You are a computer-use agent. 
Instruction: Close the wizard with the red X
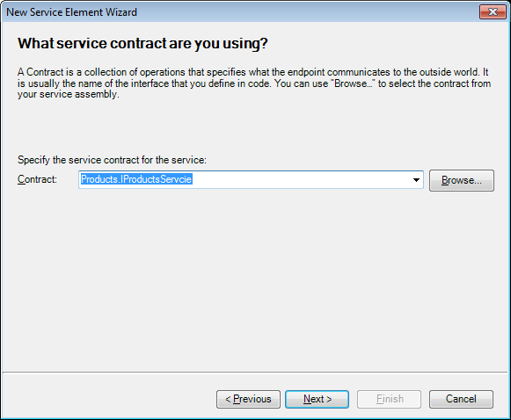[493, 12]
